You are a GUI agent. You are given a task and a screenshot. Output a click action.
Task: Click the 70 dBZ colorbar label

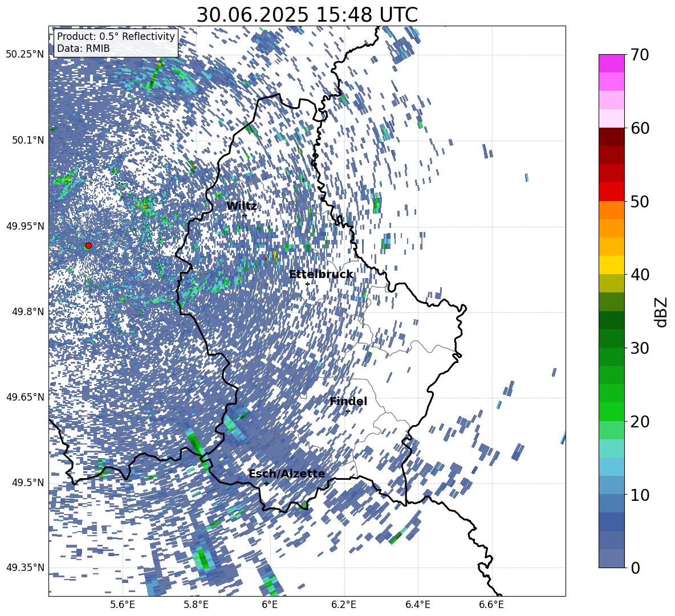[x=640, y=55]
